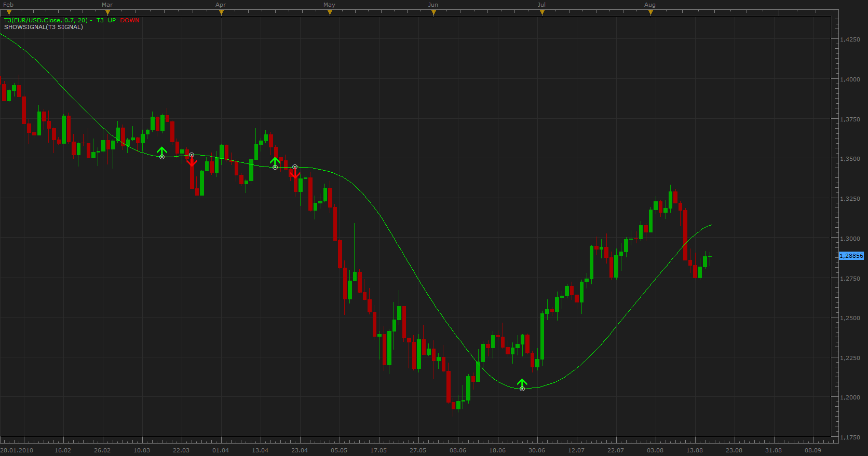Select the green up signal arrow in mid-March
Screen dimensions: 868x456
click(x=162, y=152)
